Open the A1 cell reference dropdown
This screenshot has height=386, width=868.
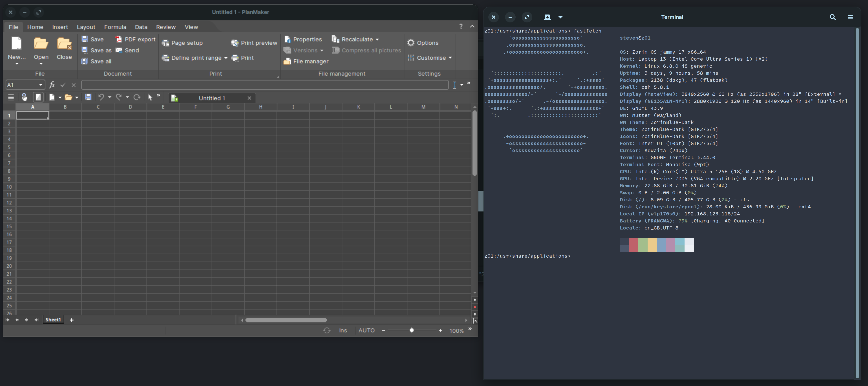40,85
